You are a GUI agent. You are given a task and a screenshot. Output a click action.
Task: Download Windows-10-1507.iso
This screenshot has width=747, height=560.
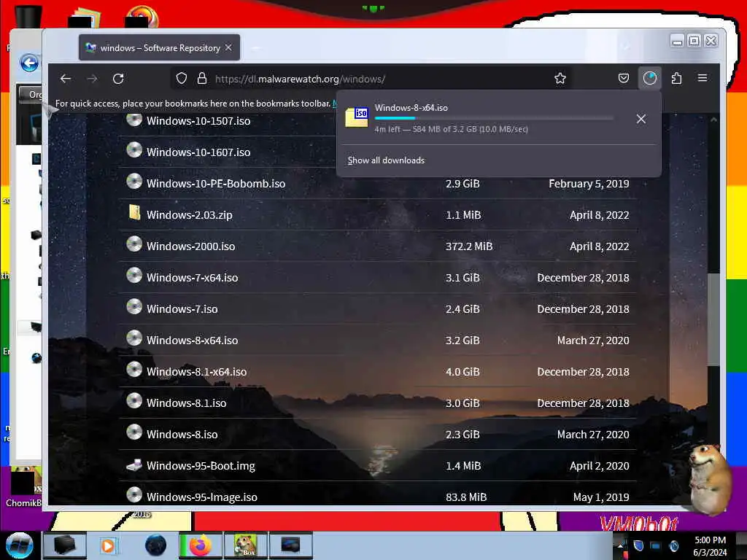point(198,121)
